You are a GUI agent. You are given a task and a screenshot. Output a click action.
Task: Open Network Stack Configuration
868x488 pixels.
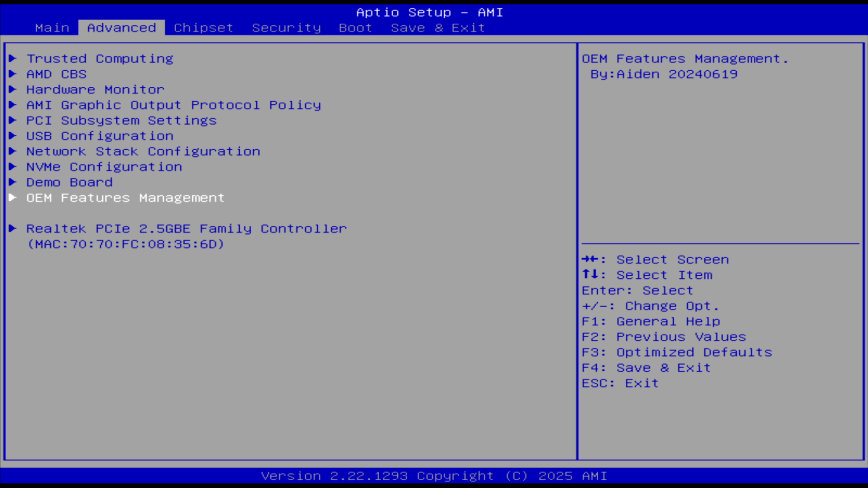coord(143,152)
